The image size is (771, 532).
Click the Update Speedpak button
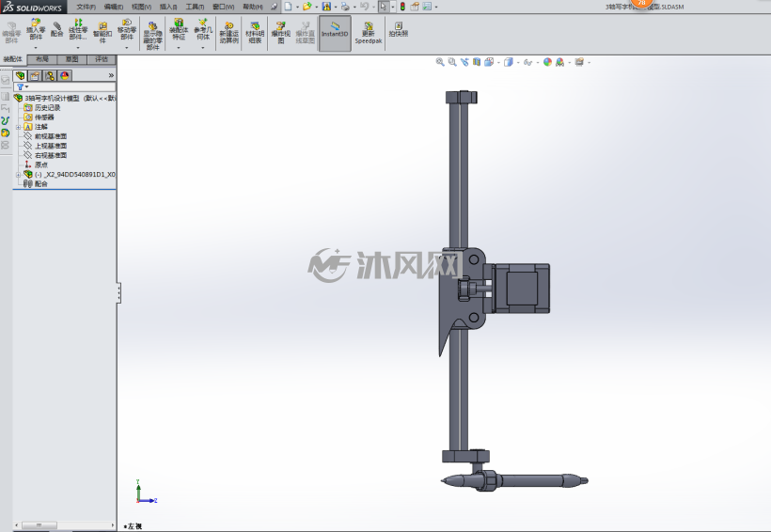click(x=369, y=33)
